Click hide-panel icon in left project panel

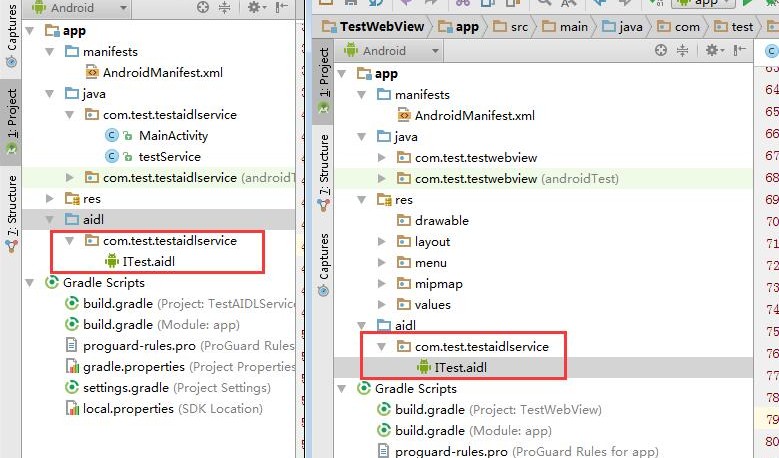pyautogui.click(x=282, y=7)
